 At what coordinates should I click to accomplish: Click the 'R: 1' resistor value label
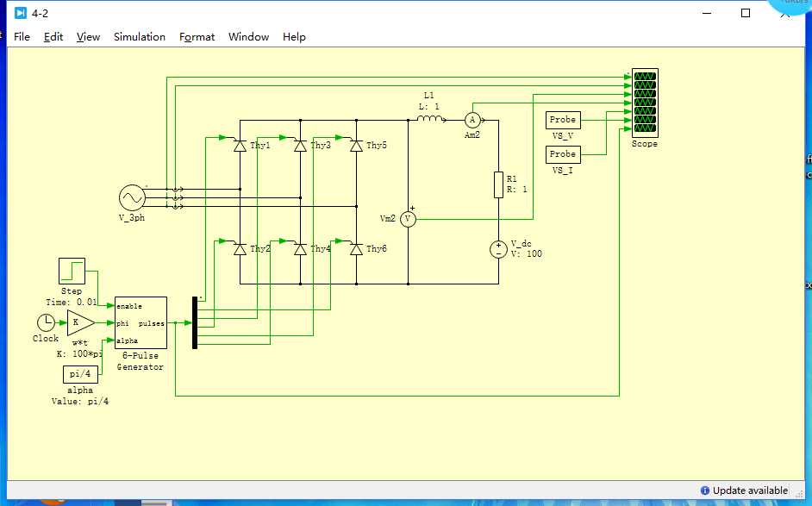(517, 190)
